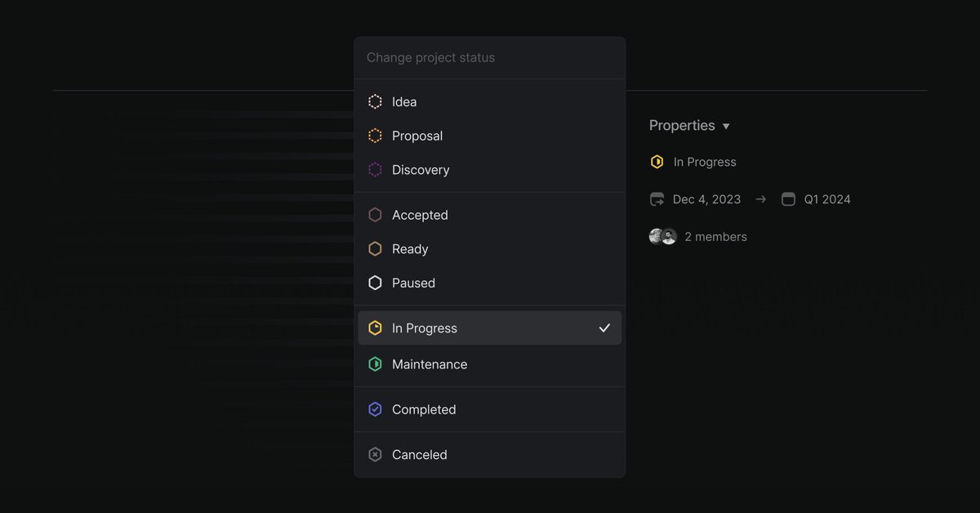Click the member avatars thumbnail
The height and width of the screenshot is (513, 980).
point(662,237)
